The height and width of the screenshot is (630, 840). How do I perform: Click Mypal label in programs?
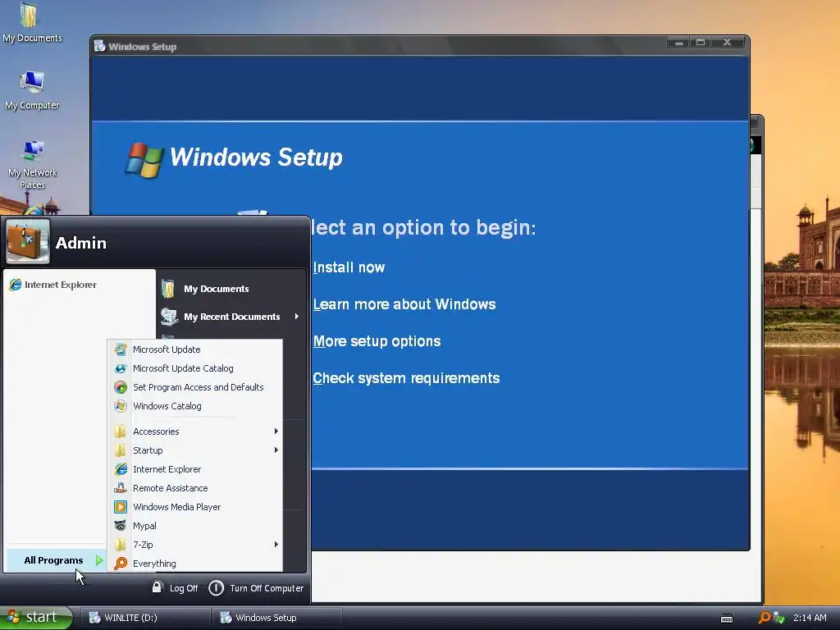tap(144, 526)
